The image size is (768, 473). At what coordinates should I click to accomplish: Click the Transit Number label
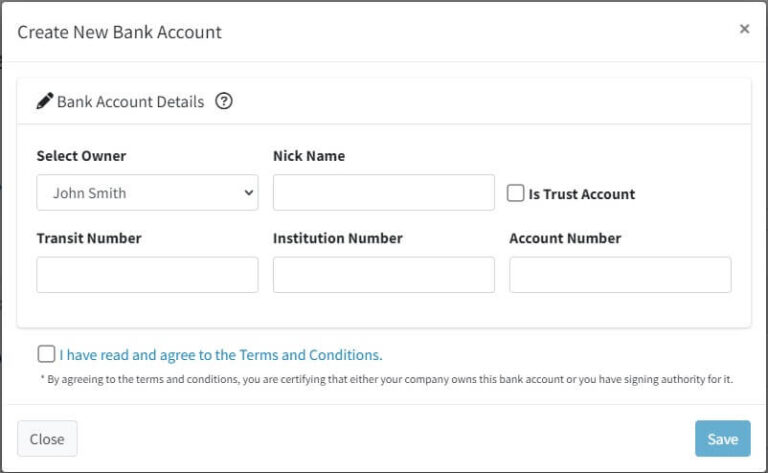coord(89,238)
